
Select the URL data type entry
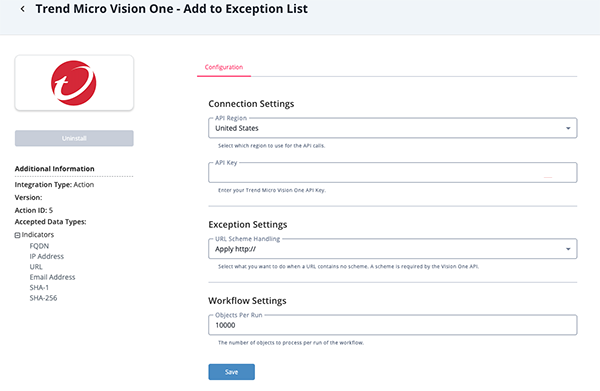point(36,267)
